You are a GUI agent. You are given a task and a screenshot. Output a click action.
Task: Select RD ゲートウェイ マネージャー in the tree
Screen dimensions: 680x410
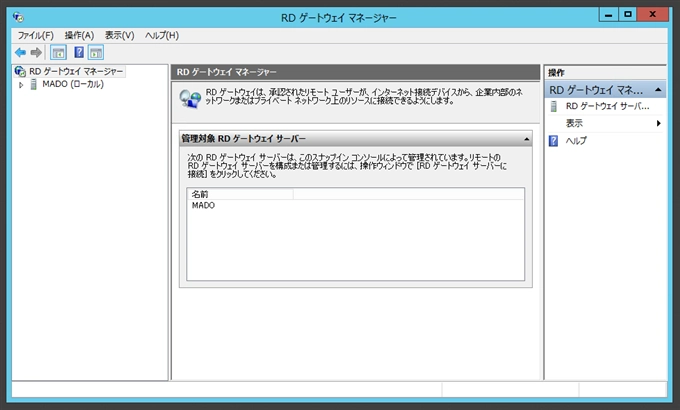pyautogui.click(x=76, y=71)
